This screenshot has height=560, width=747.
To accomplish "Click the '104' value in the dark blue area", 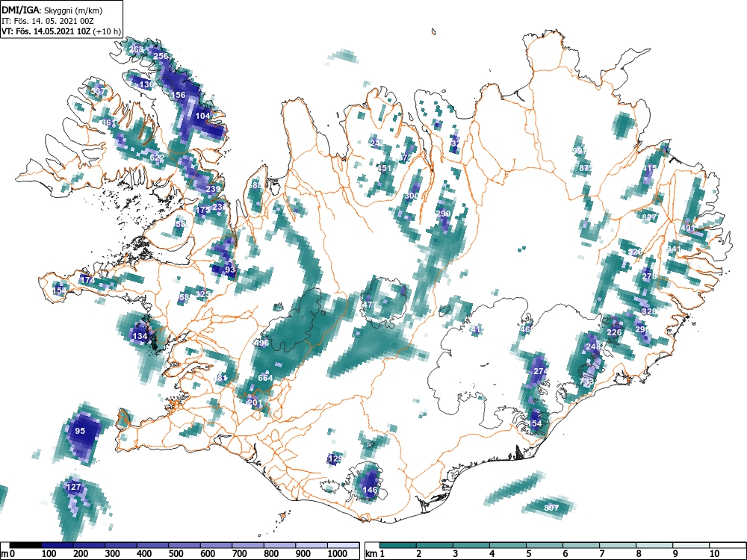I will click(203, 116).
